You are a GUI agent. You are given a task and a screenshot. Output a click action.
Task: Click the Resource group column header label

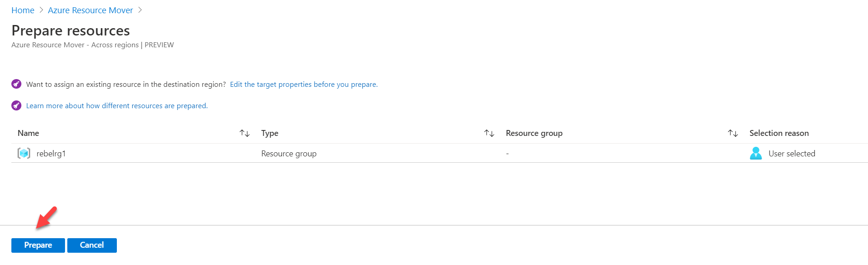pyautogui.click(x=534, y=133)
